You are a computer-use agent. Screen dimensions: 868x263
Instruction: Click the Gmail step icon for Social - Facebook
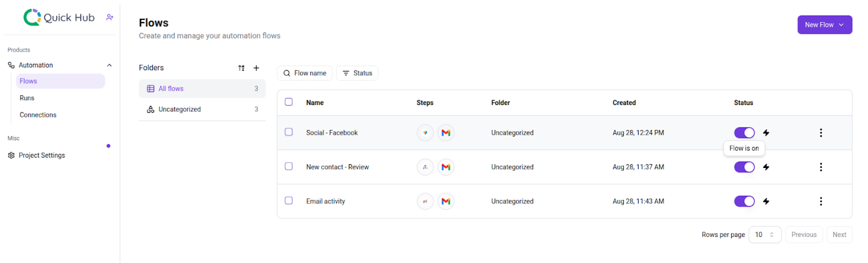[445, 133]
